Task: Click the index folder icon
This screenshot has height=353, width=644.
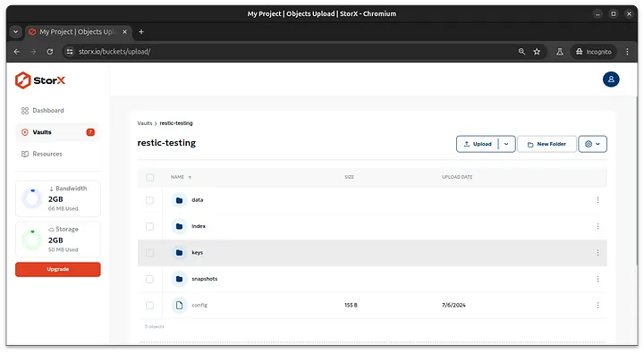Action: point(179,227)
